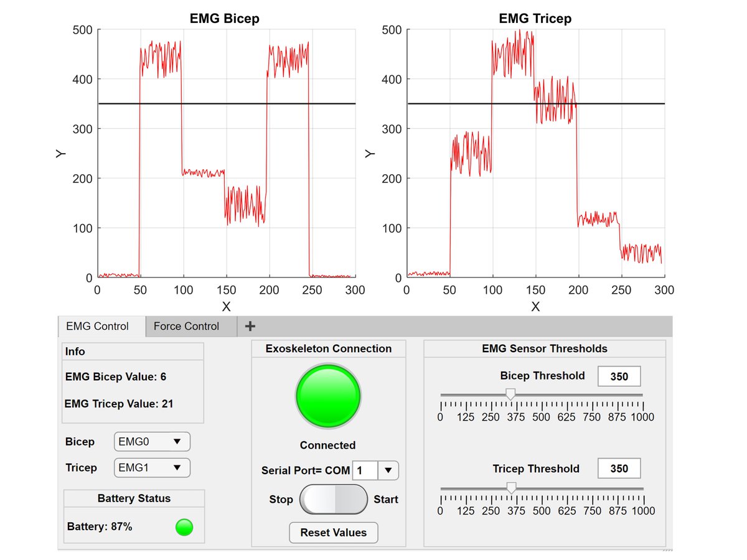Viewport: 747px width, 560px height.
Task: Click the EMG Bicep plot title
Action: click(225, 19)
